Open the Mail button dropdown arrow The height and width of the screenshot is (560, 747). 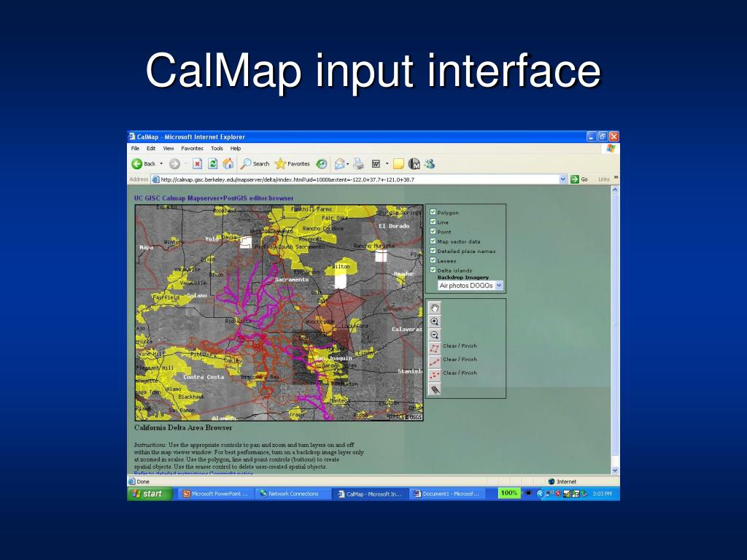(348, 164)
